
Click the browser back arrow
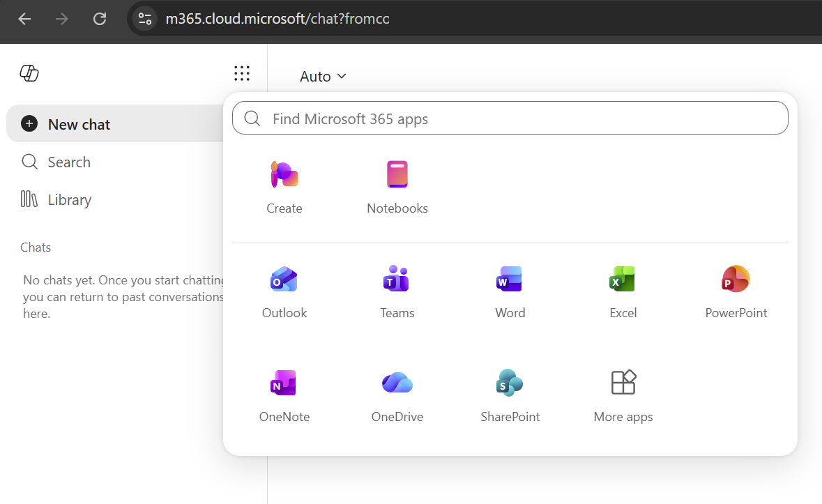pos(24,20)
